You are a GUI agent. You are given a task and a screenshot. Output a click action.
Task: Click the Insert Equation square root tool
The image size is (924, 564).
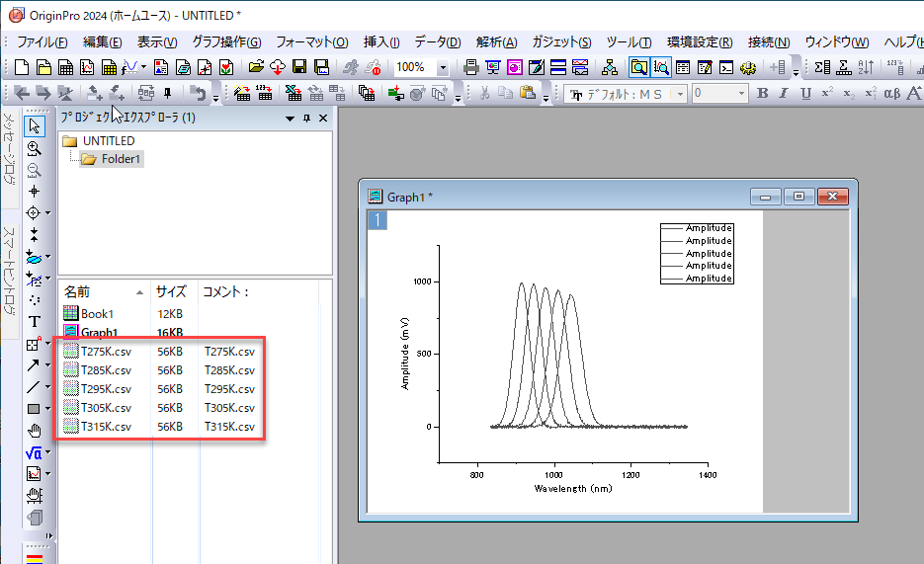33,452
